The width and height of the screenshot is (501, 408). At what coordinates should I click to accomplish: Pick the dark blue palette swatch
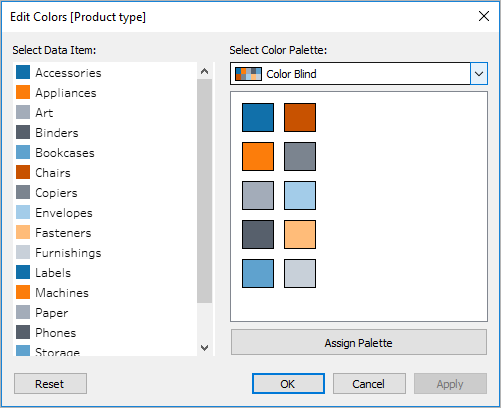258,117
